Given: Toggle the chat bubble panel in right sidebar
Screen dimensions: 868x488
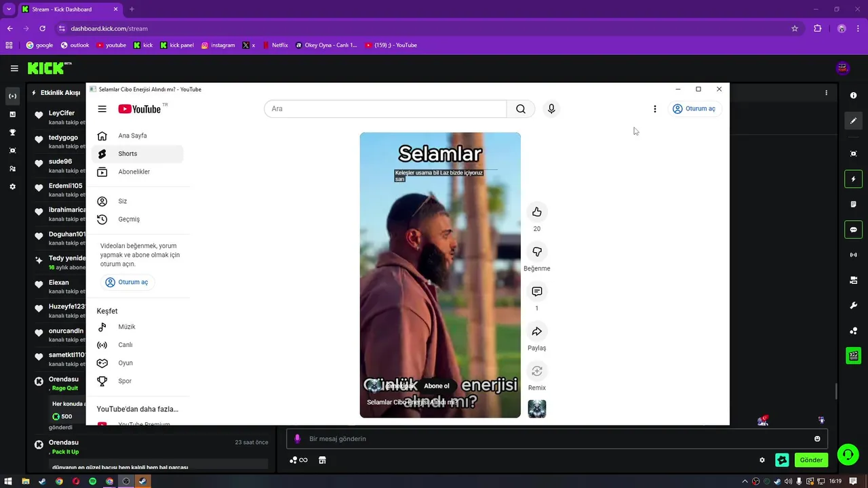Looking at the screenshot, I should click(854, 230).
